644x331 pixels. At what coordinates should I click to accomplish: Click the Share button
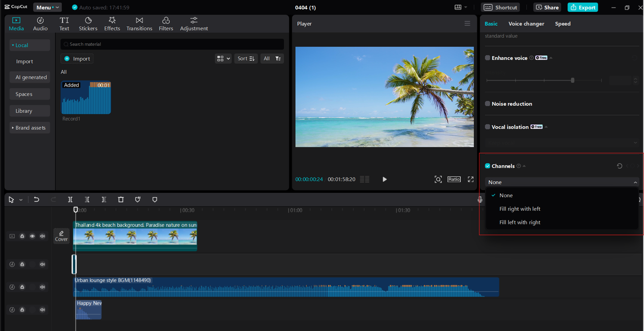pos(547,8)
